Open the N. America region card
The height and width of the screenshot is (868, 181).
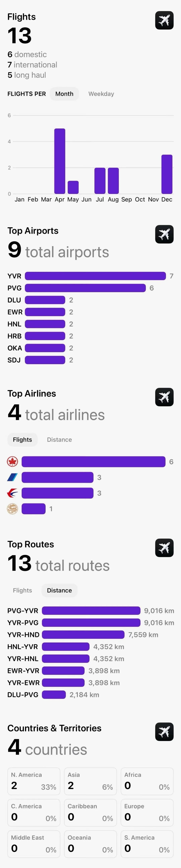click(34, 781)
